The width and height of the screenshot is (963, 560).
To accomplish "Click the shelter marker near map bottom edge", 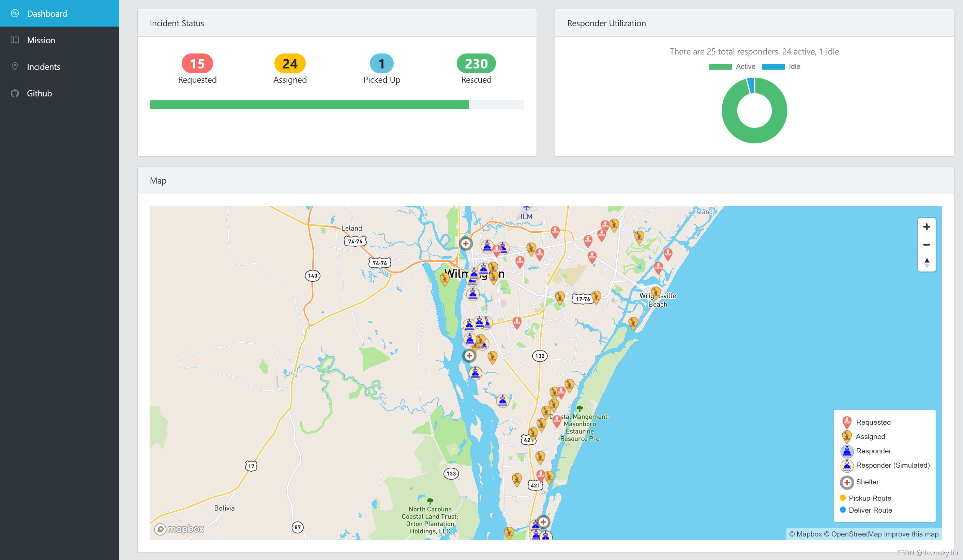I will coord(543,522).
